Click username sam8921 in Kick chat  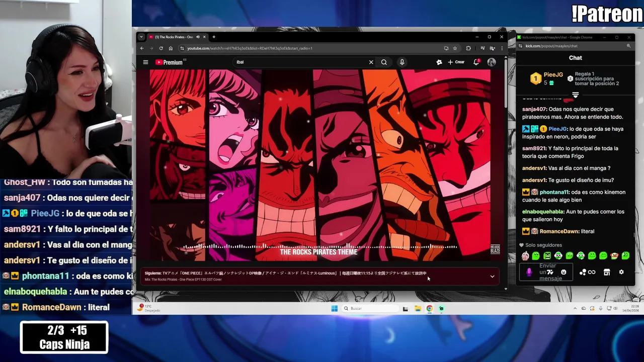click(x=534, y=148)
